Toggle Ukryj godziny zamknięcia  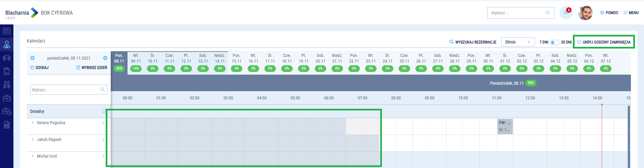604,42
